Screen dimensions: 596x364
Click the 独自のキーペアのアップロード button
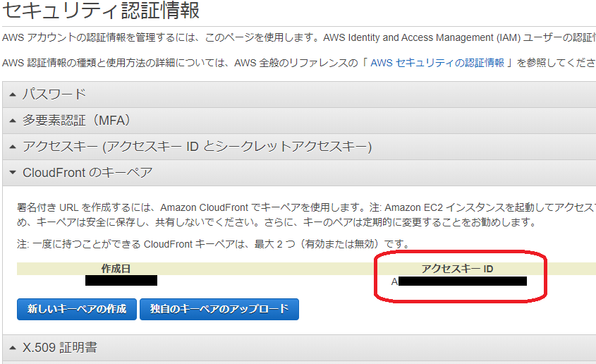219,309
